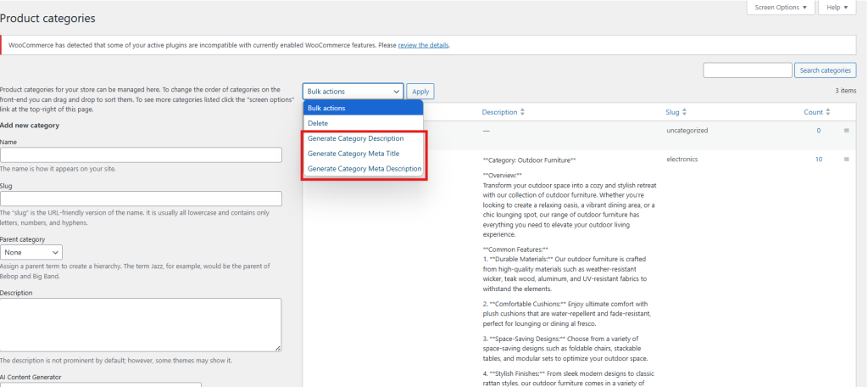This screenshot has height=387, width=868.
Task: Click the Count column sort arrows
Action: point(827,112)
